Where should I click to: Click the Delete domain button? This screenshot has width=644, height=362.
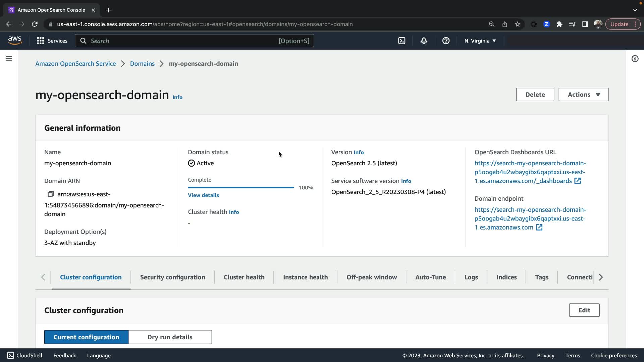coord(535,95)
